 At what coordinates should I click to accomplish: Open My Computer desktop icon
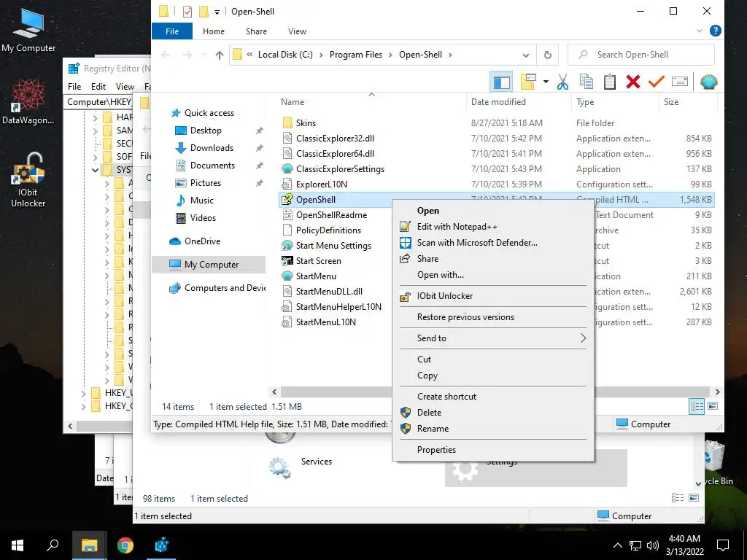(x=28, y=31)
